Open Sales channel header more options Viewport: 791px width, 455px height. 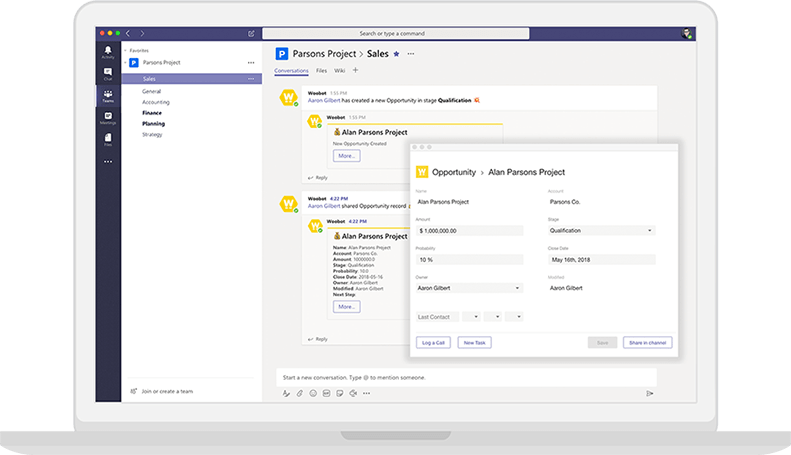(411, 54)
